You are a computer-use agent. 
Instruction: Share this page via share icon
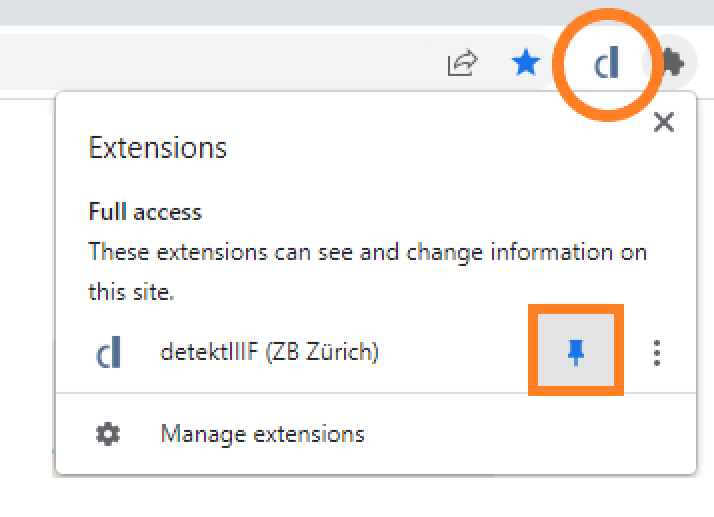point(462,63)
